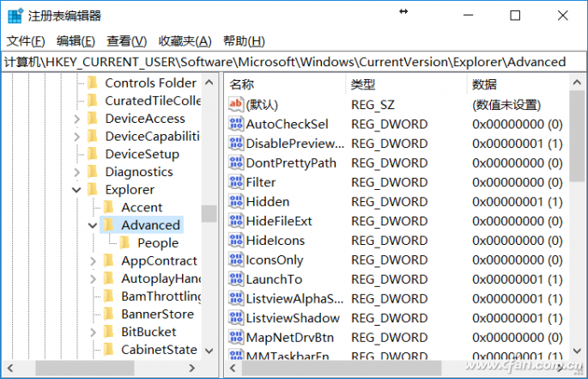Click the DWORD icon beside Filter
Viewport: 588px width, 379px height.
[236, 182]
